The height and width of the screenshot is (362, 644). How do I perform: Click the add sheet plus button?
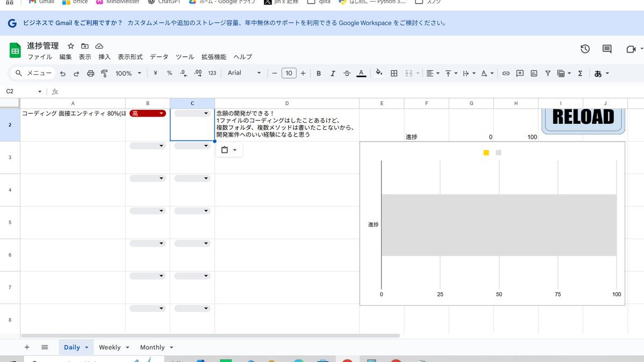[x=27, y=348]
